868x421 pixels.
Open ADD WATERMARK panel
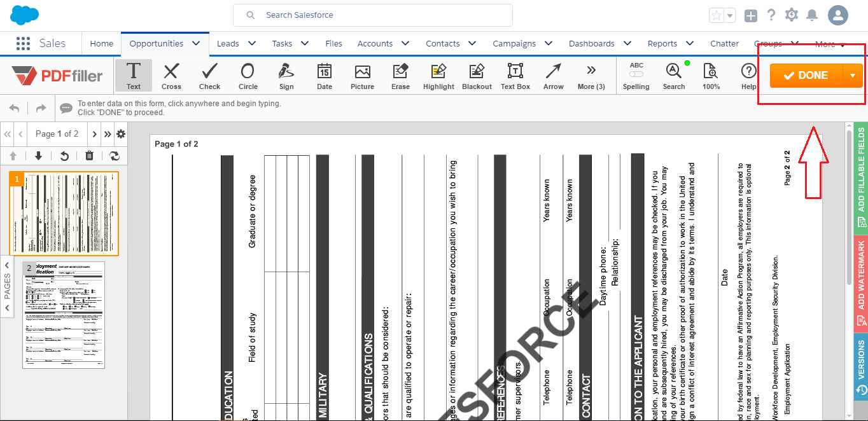(861, 283)
